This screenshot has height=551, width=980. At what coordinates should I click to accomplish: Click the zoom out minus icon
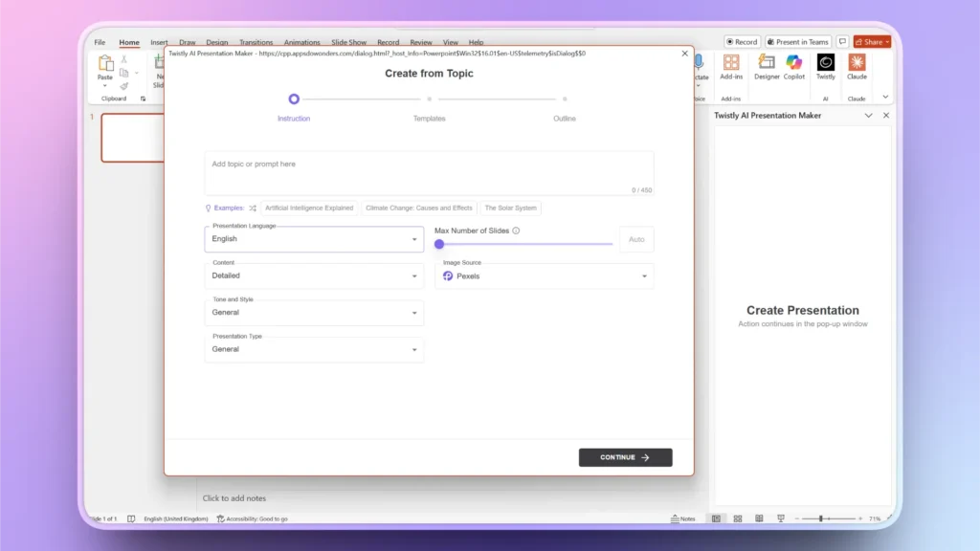[797, 518]
